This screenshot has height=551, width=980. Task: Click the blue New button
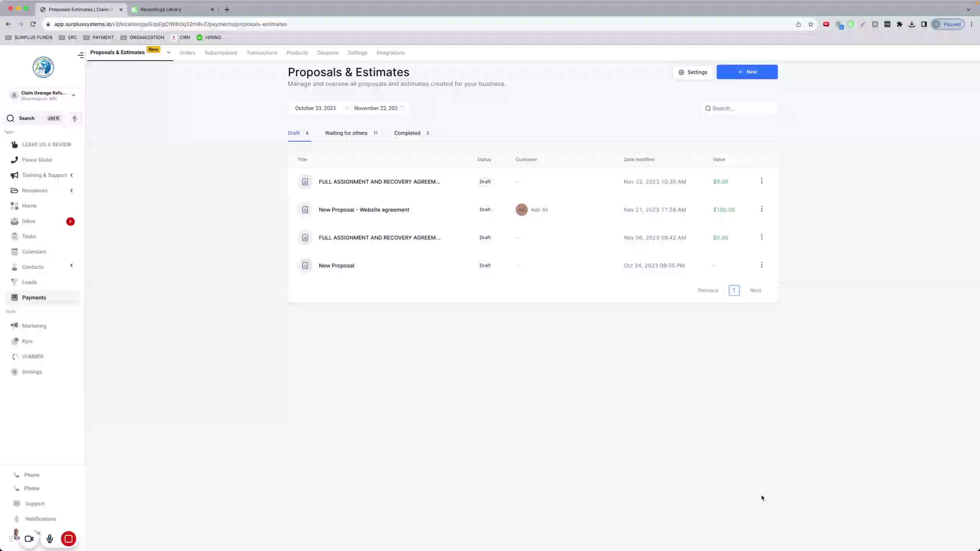(x=747, y=72)
